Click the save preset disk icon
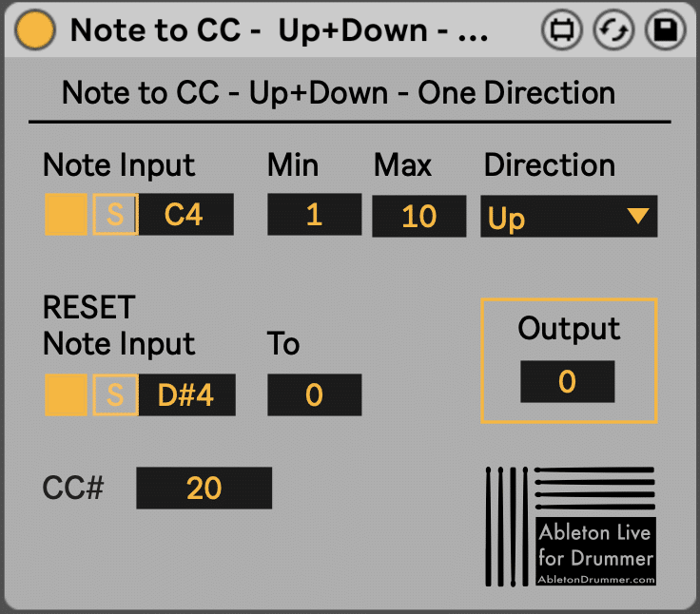700x614 pixels. 665,30
